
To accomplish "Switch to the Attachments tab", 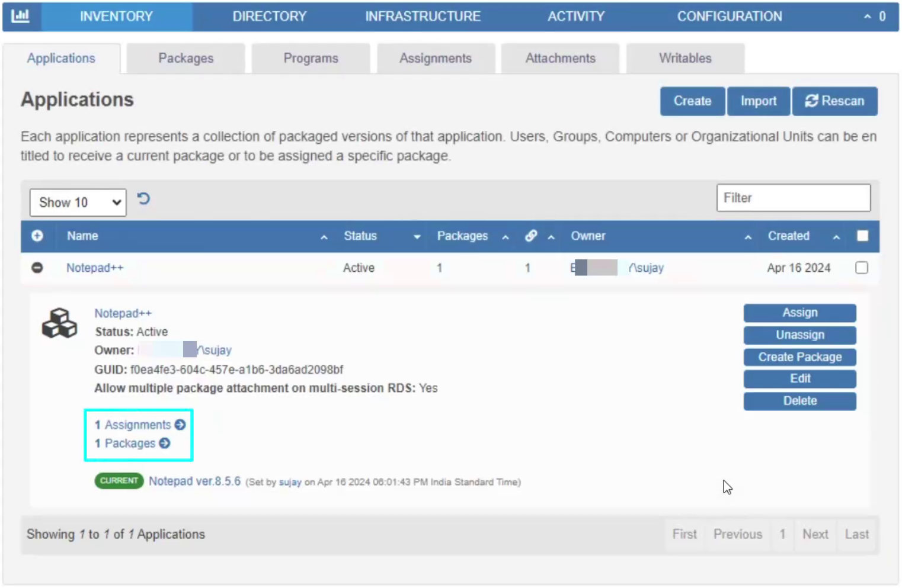I will (x=559, y=58).
